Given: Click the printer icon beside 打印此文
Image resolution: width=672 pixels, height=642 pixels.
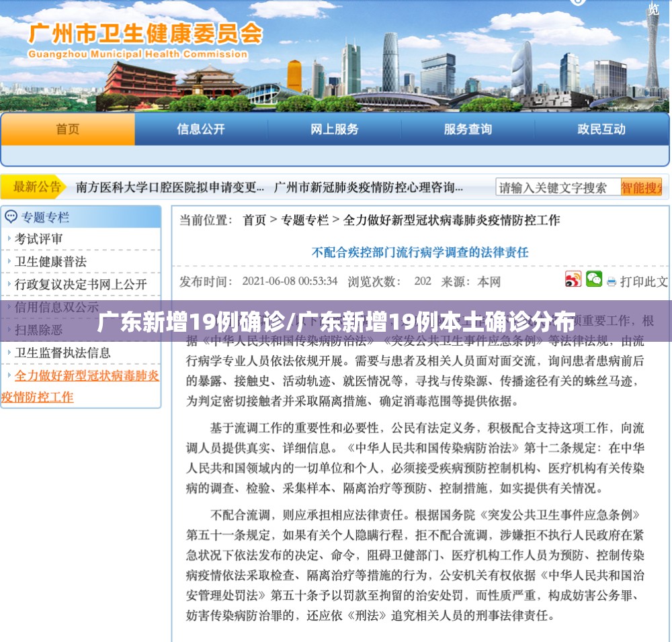Looking at the screenshot, I should point(612,282).
